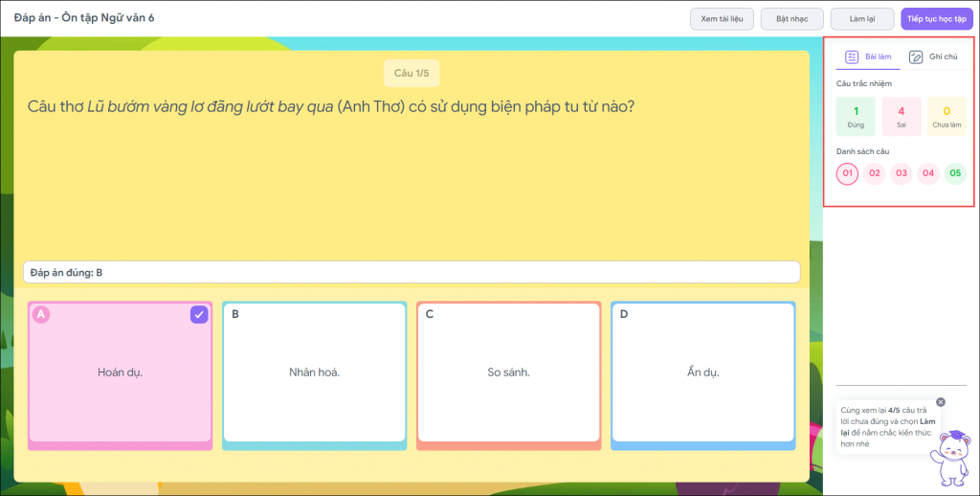
Task: Click the circled A letter badge
Action: pyautogui.click(x=41, y=315)
